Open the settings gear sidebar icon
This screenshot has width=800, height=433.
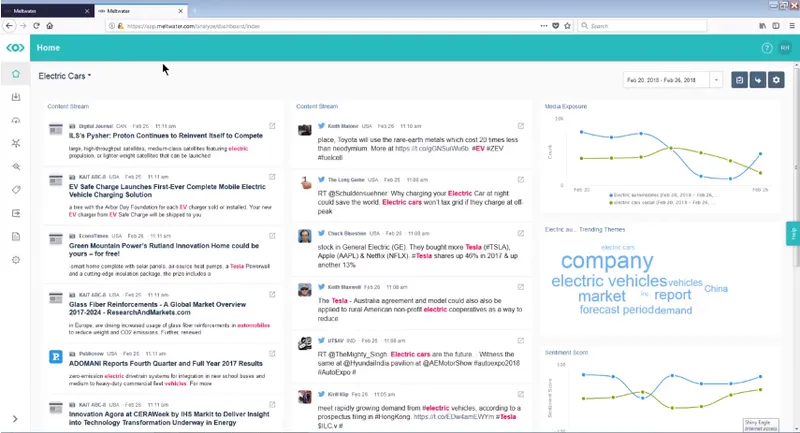[x=16, y=260]
